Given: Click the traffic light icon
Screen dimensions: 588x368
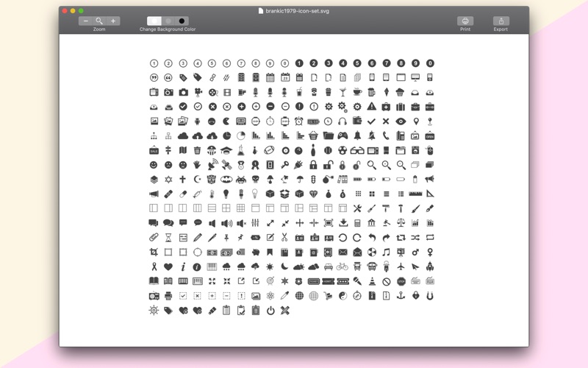Looking at the screenshot, I should (313, 180).
